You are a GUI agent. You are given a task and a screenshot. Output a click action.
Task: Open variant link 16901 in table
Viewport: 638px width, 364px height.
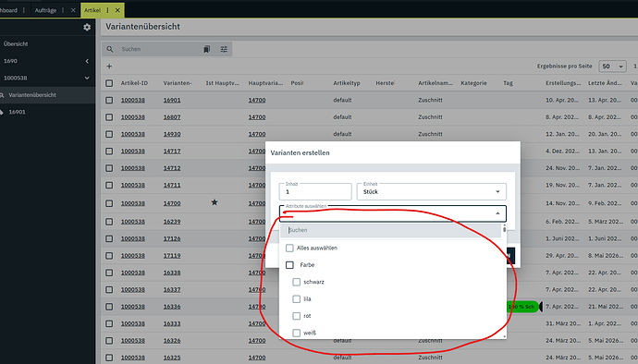(x=172, y=100)
